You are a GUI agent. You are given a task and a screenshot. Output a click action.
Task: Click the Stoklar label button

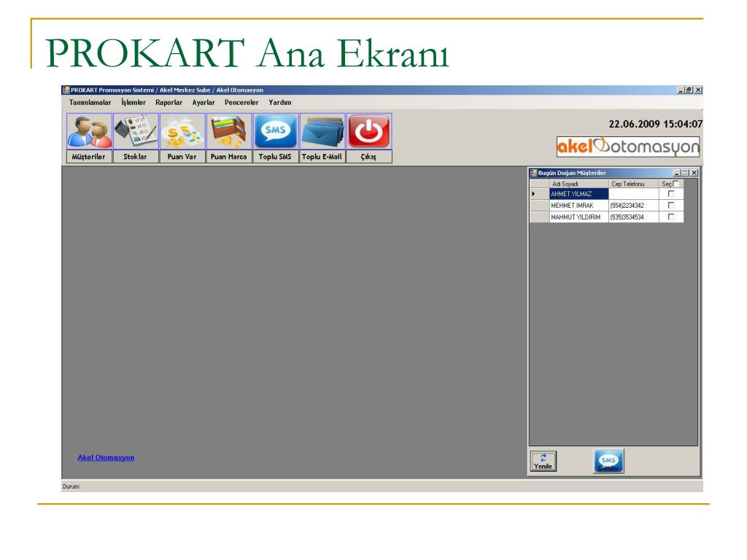[x=136, y=157]
